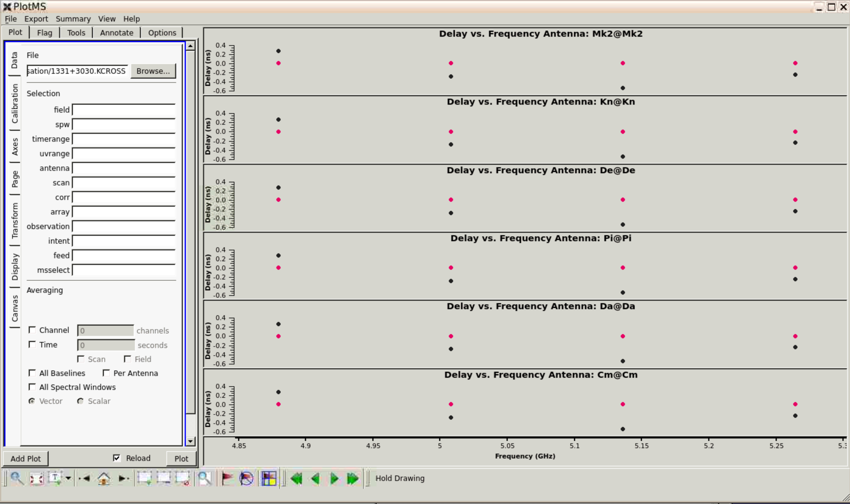Select the zoom magnifier tool

click(x=17, y=478)
